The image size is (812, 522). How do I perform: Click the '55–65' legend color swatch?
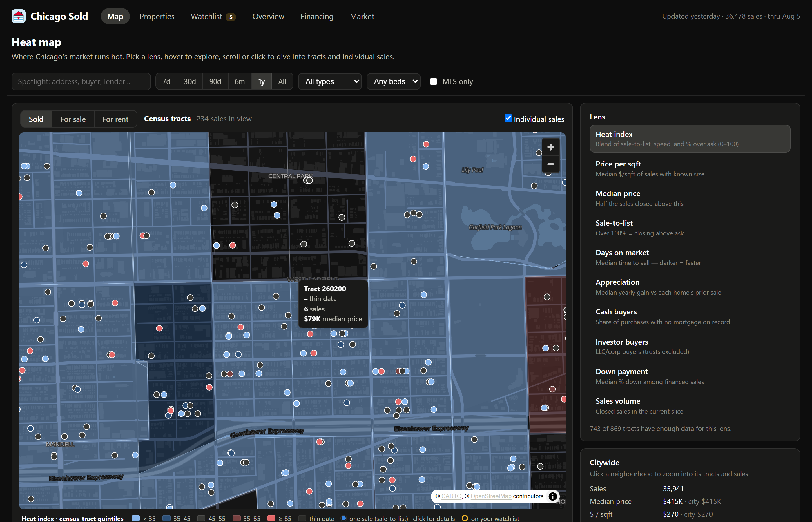tap(237, 518)
